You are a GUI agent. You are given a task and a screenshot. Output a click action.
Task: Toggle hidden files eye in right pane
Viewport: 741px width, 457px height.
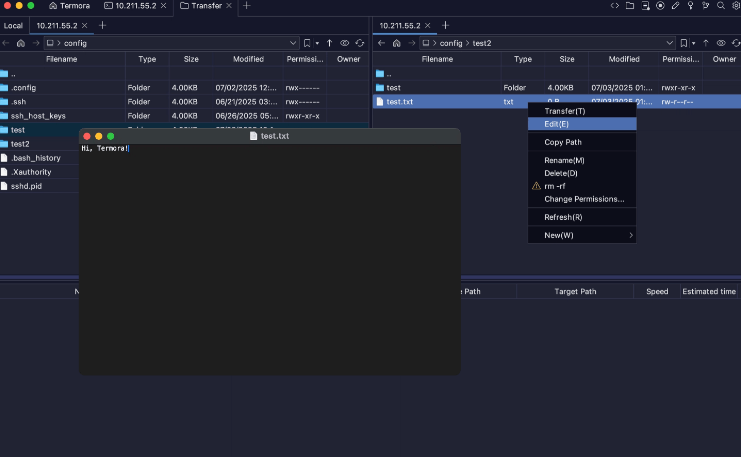click(721, 43)
